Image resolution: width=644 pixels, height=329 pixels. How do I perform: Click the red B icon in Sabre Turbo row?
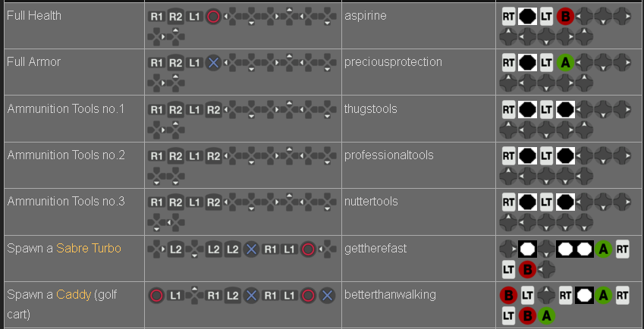[528, 268]
